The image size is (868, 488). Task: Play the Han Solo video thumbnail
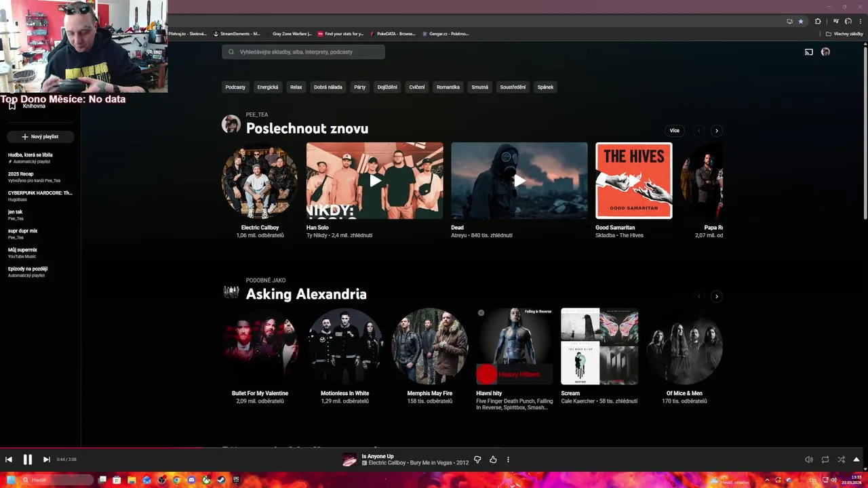[x=375, y=181]
